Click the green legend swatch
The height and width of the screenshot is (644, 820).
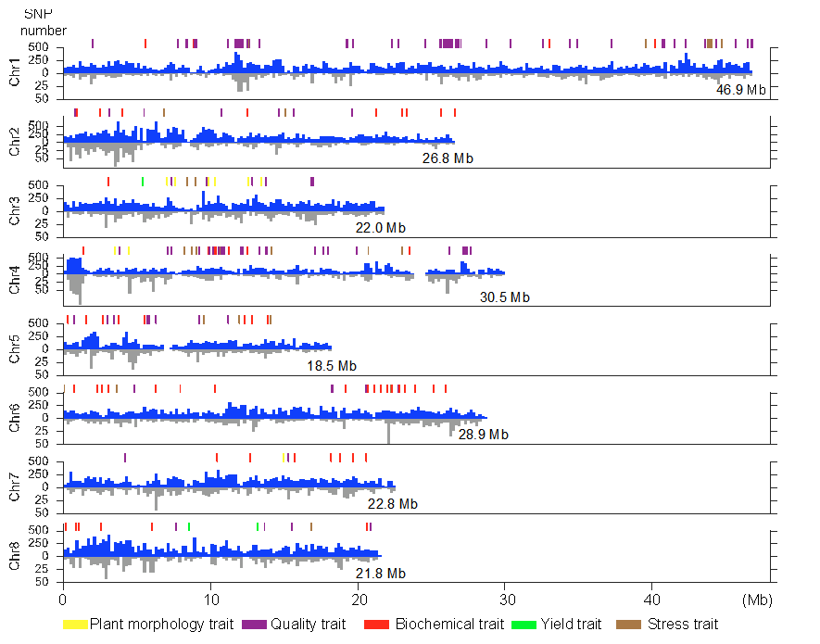[x=524, y=625]
